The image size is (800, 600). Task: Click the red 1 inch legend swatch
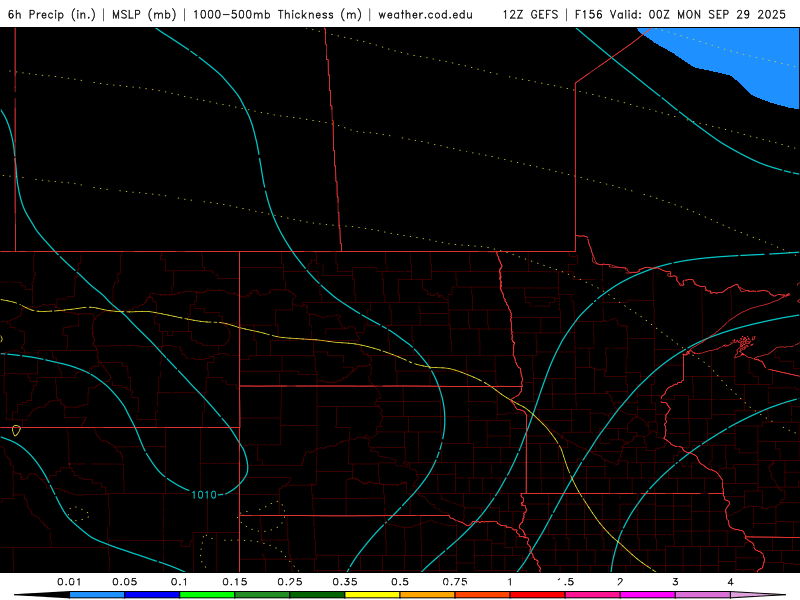click(538, 595)
